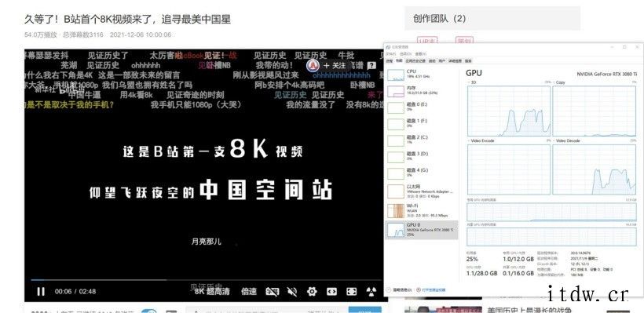Click the 1.1/28.0 GB GPU memory value
The width and height of the screenshot is (644, 313).
[481, 273]
